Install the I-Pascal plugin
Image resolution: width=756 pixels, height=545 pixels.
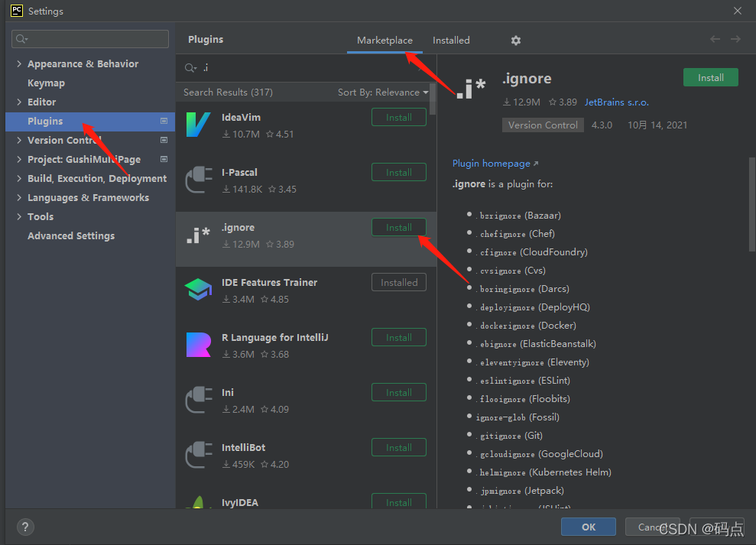click(399, 172)
